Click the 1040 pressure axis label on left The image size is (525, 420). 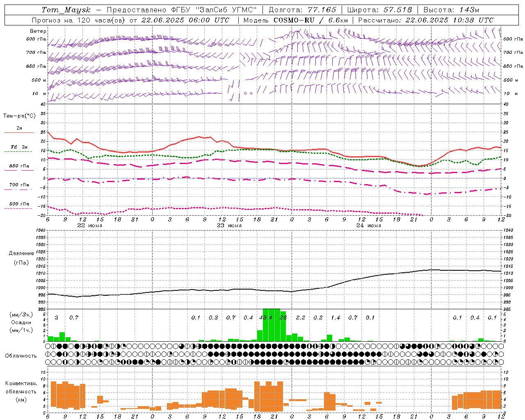(x=40, y=230)
